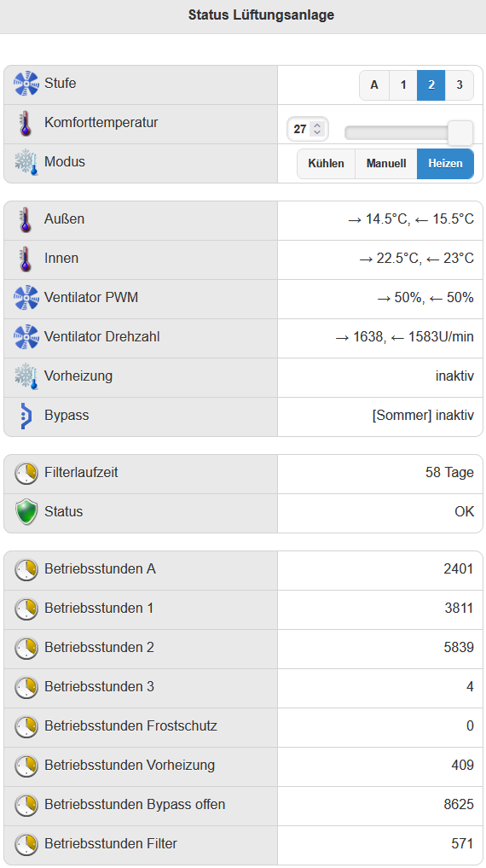Click the snowflake icon beside Vorheizung
Image resolution: width=486 pixels, height=868 pixels.
(26, 377)
